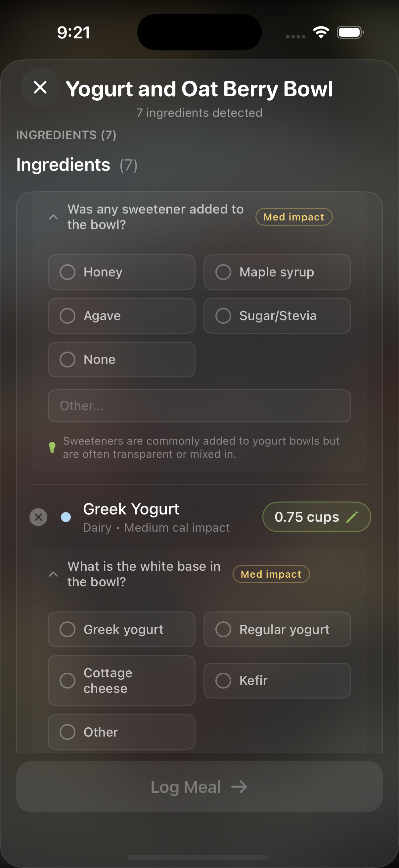
Task: Tap the blue dot next to Greek Yogurt
Action: click(x=66, y=517)
